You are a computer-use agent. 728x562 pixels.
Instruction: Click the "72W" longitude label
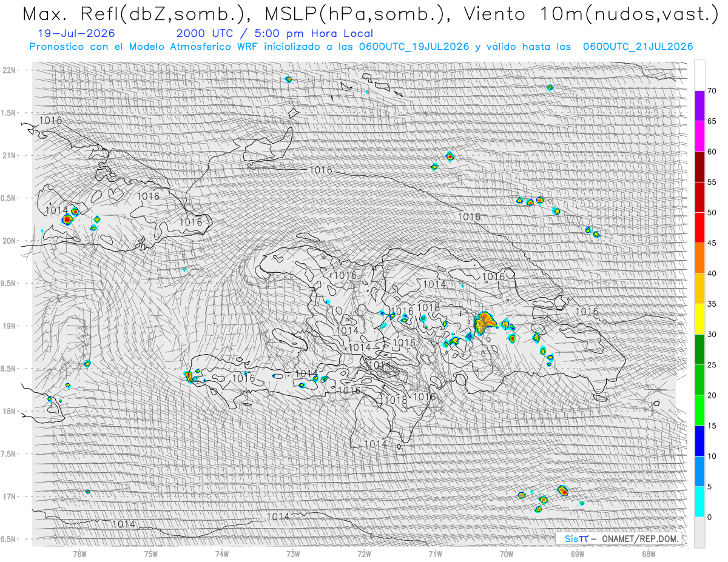[364, 554]
